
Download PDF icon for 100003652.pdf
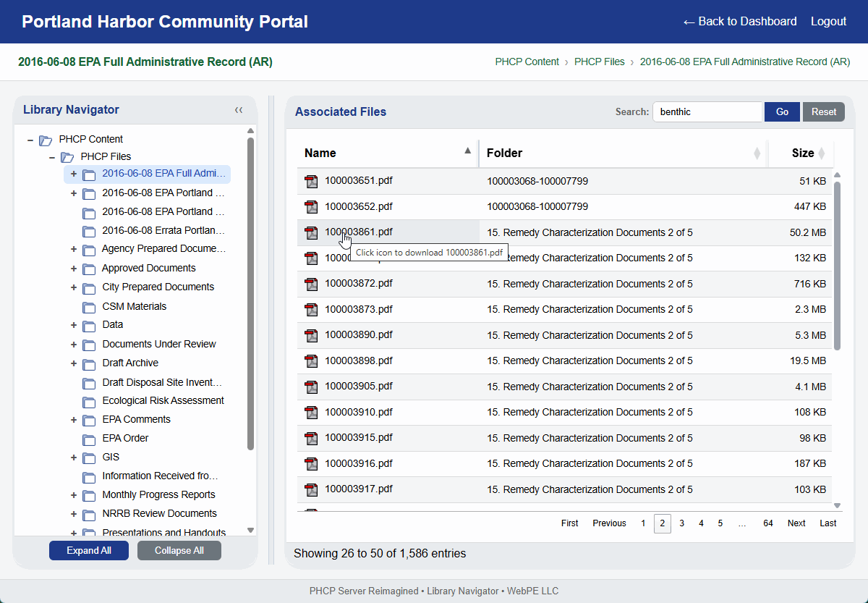click(311, 207)
